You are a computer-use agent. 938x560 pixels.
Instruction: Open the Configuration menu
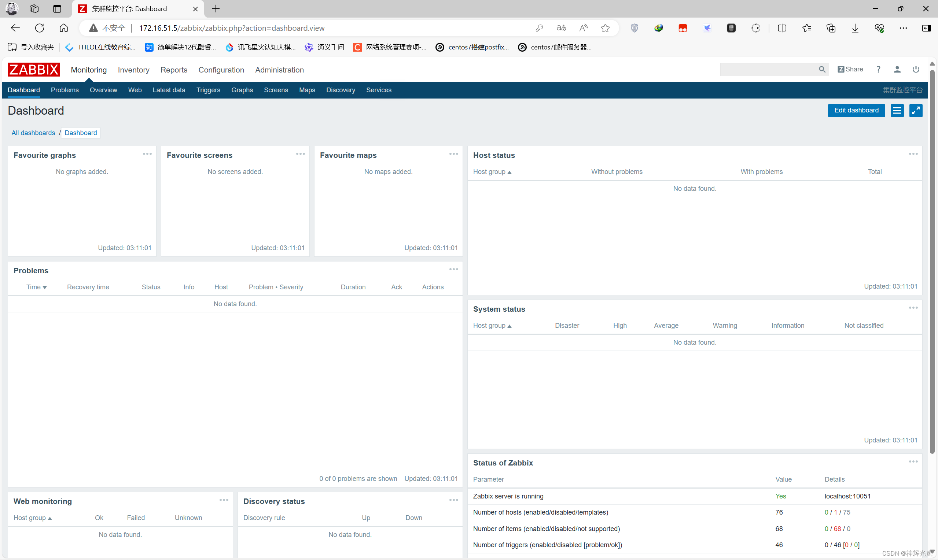point(221,70)
